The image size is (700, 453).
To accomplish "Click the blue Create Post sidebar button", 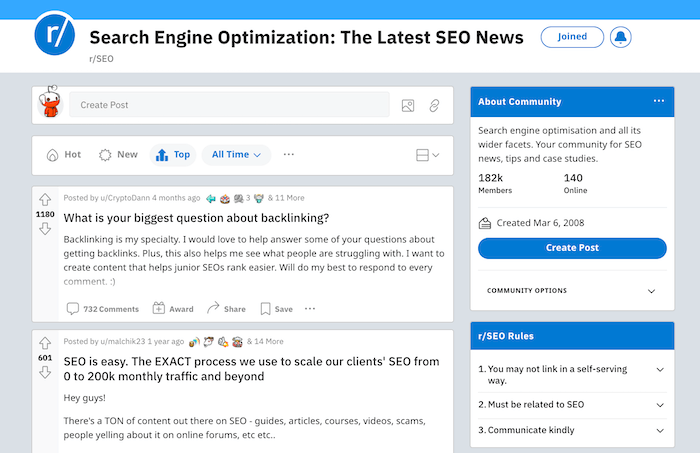I will coord(572,248).
